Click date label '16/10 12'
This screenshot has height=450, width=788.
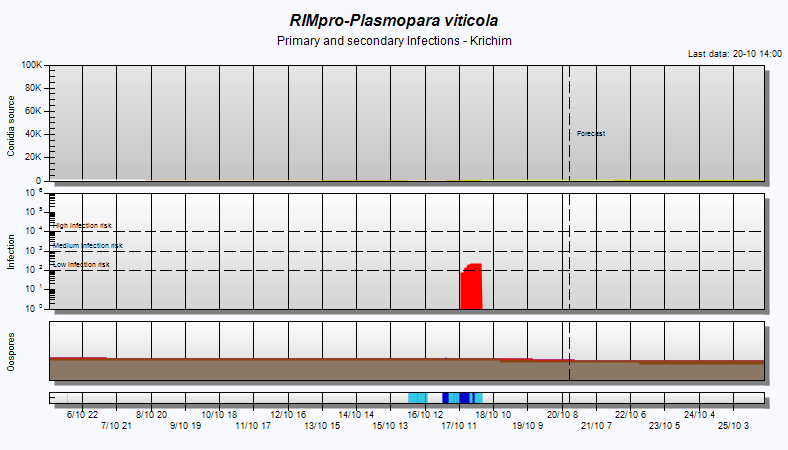pyautogui.click(x=425, y=415)
